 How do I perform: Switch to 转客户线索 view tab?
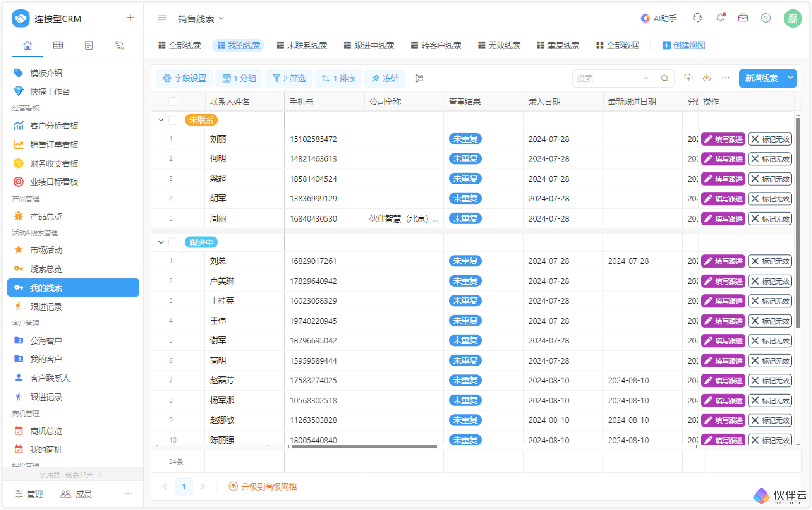(x=436, y=46)
